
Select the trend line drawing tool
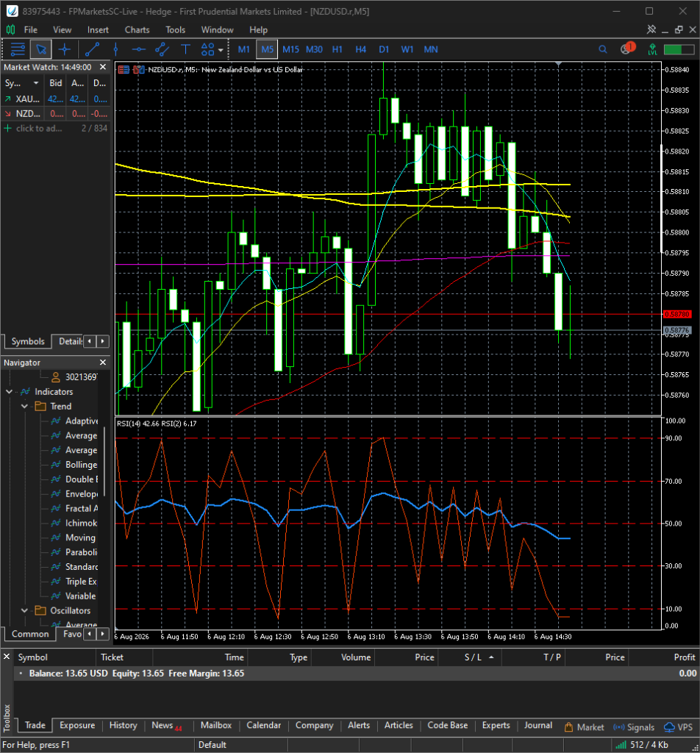[x=92, y=49]
